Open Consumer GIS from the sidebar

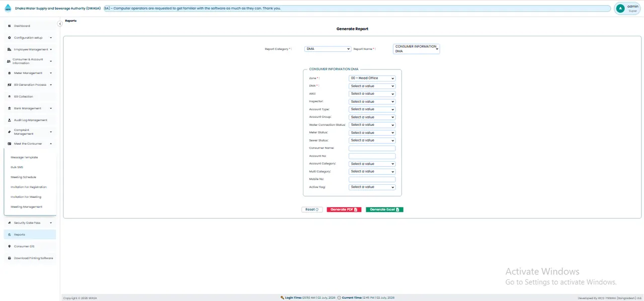click(x=30, y=247)
